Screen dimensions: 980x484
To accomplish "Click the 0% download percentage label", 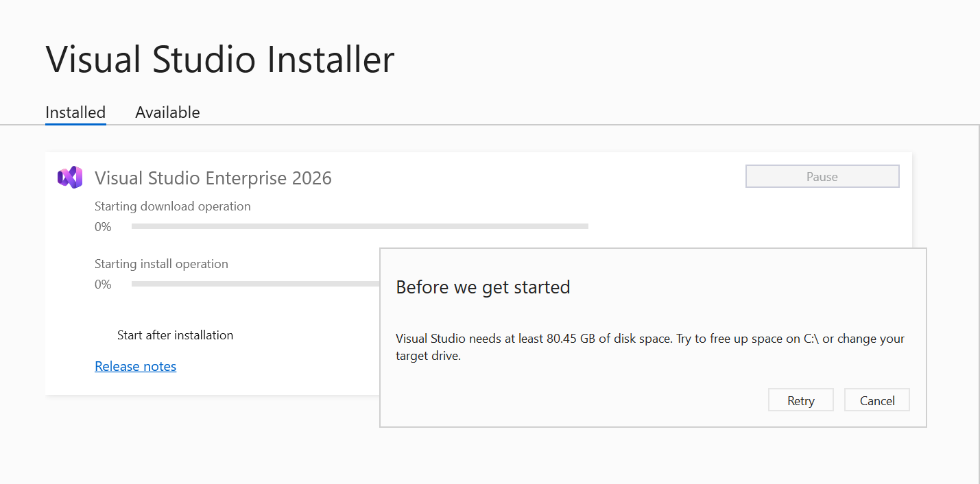I will click(102, 226).
